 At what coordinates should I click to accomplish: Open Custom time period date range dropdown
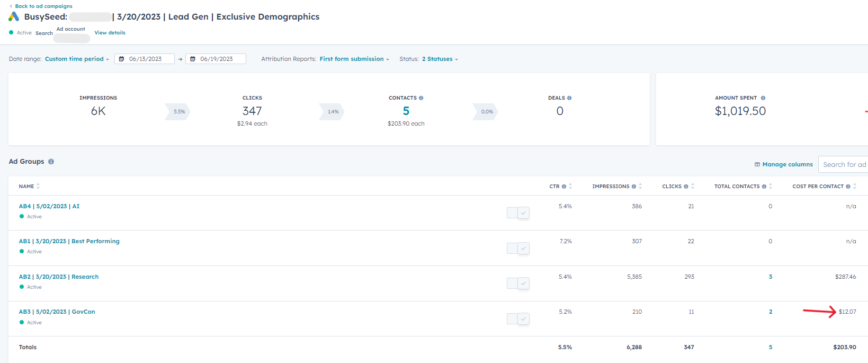coord(77,59)
